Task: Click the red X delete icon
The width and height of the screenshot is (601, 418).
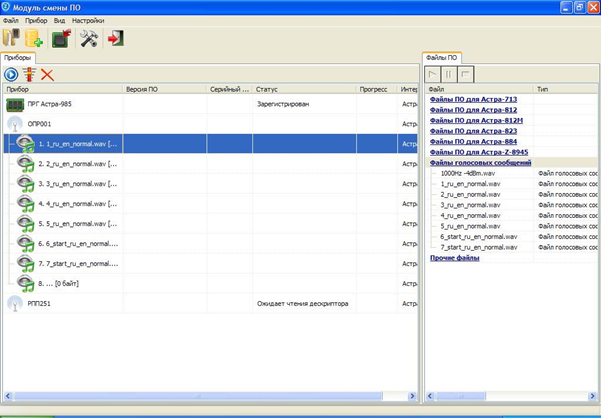Action: (x=47, y=74)
